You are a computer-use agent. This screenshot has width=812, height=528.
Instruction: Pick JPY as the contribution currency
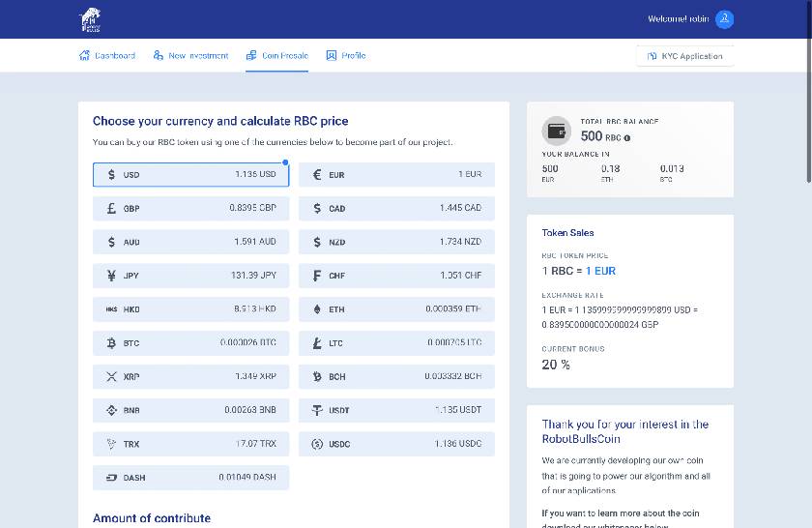(x=190, y=276)
